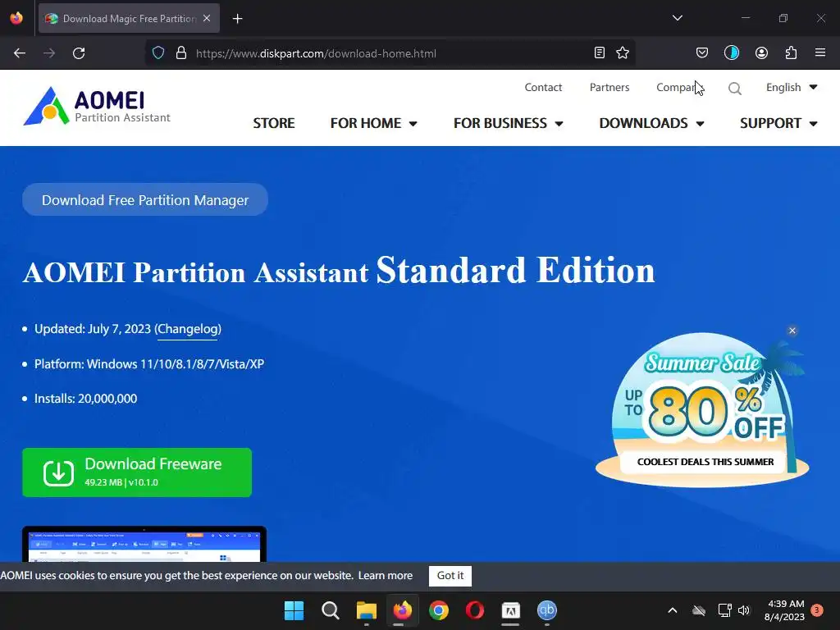
Task: Show hidden tray icons chevron
Action: click(x=673, y=610)
